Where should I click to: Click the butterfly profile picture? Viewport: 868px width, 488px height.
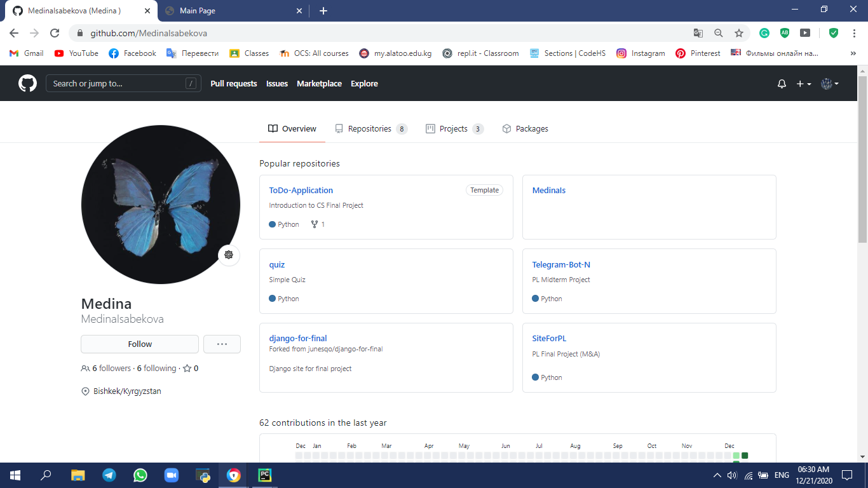click(160, 204)
